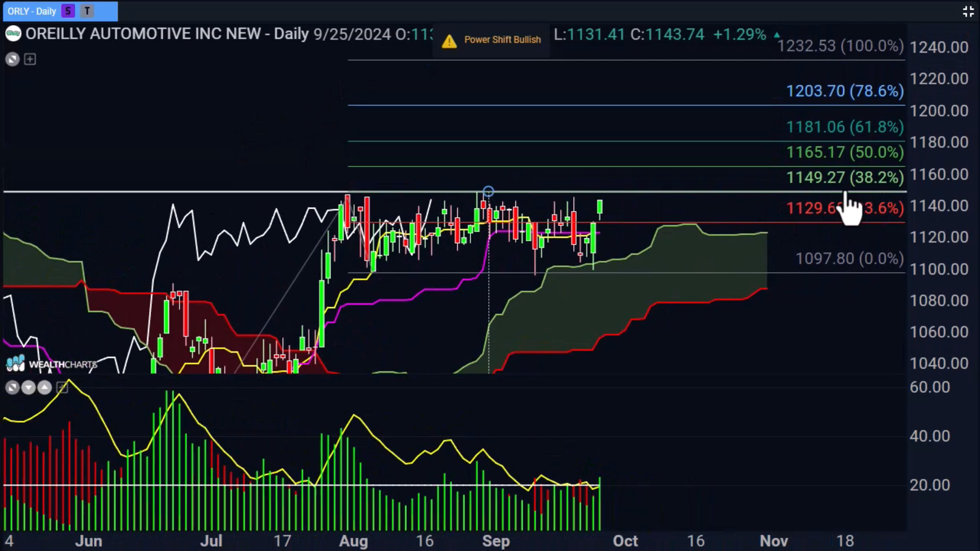Click the 1232.53 (100.0%) Fibonacci label

point(840,46)
